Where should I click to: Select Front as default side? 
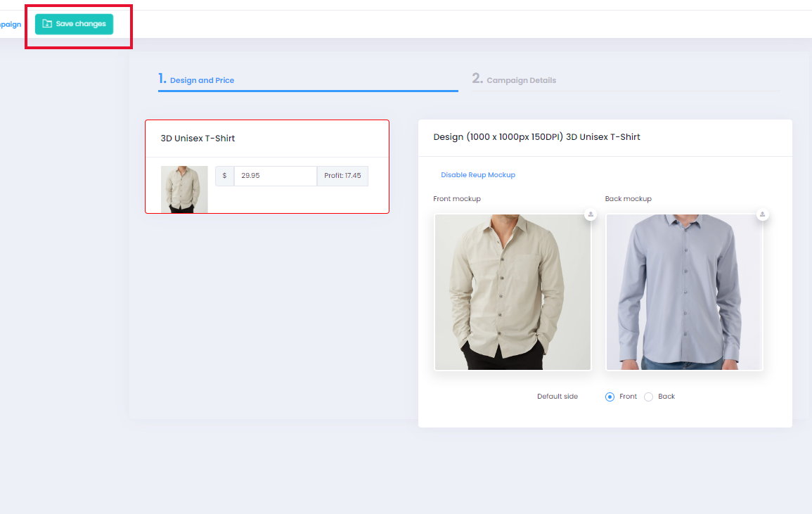(610, 397)
